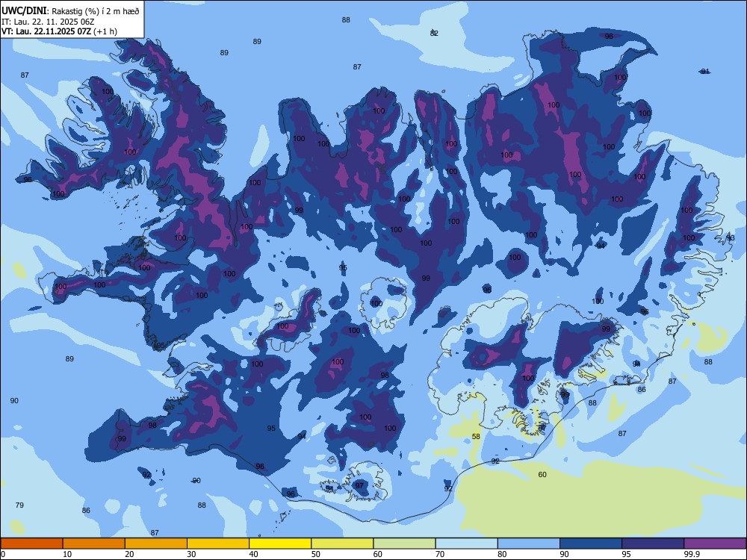The width and height of the screenshot is (747, 560).
Task: Pick the pale yellow 50–60 legend swatch
Action: [342, 544]
